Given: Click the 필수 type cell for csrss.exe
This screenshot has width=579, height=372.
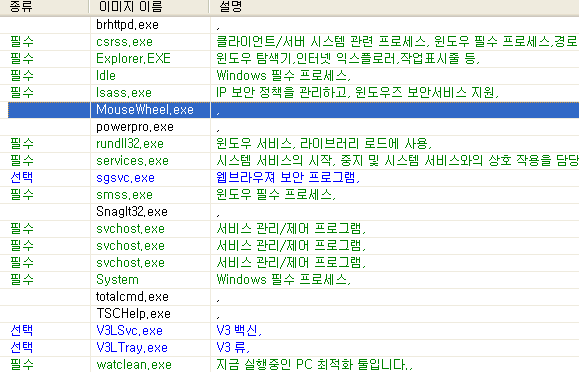Looking at the screenshot, I should [x=22, y=42].
